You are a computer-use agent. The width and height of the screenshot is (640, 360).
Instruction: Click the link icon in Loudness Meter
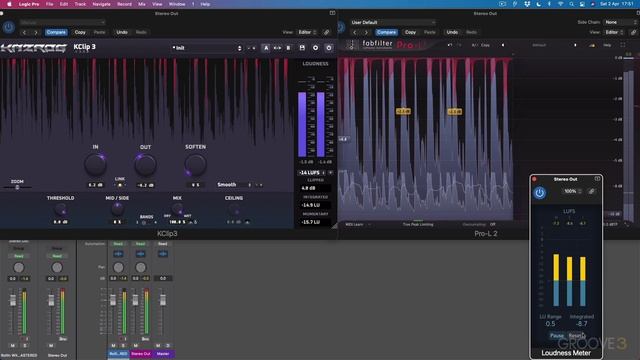tap(591, 191)
